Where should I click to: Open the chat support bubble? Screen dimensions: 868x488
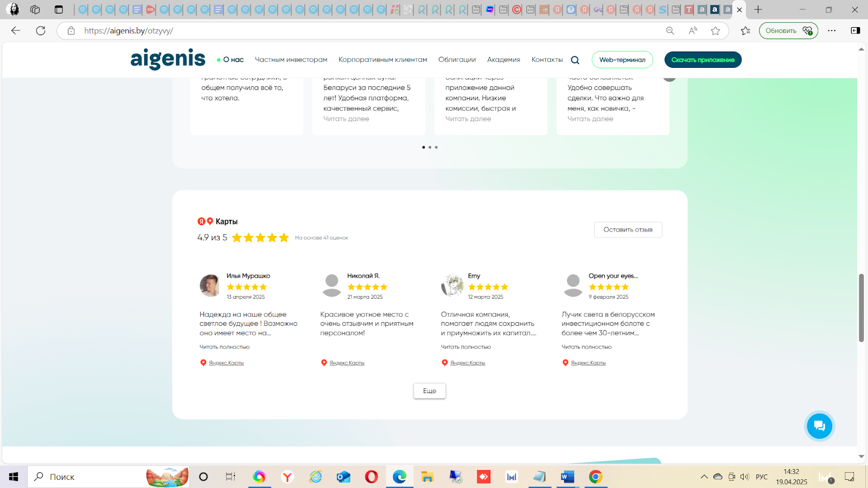[x=819, y=426]
